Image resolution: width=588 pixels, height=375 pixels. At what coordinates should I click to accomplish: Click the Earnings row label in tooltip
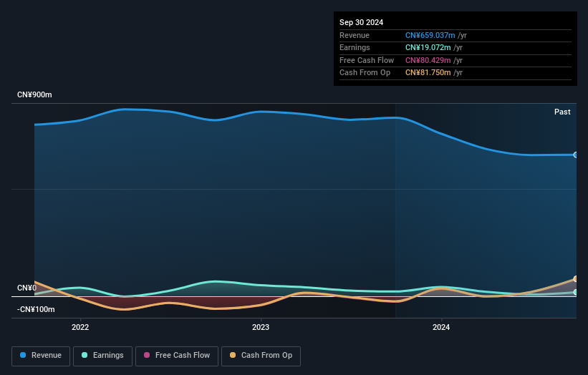tap(355, 47)
